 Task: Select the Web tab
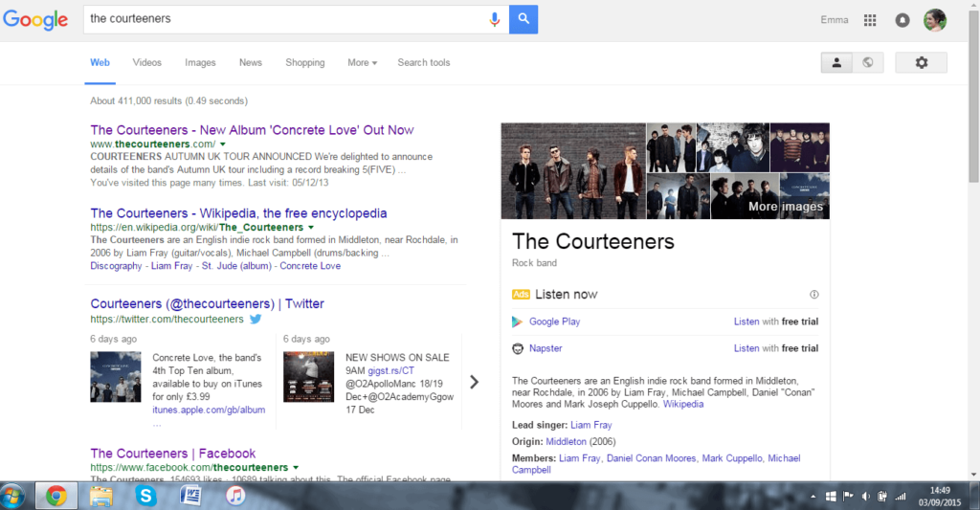point(100,62)
